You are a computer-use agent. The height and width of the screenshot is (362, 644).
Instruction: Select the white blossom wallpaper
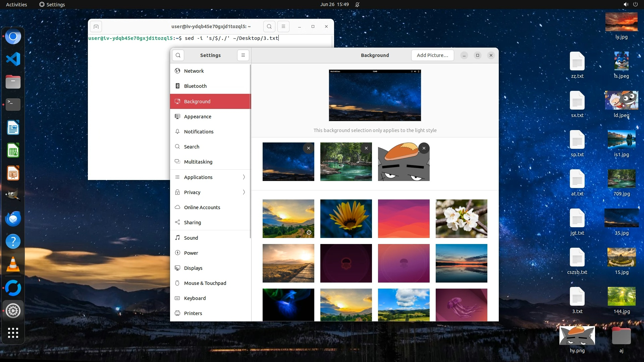tap(461, 219)
